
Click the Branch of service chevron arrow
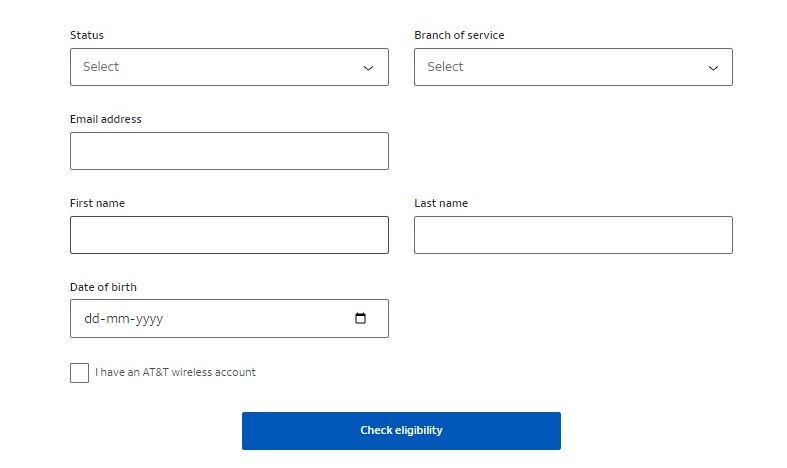click(x=713, y=68)
